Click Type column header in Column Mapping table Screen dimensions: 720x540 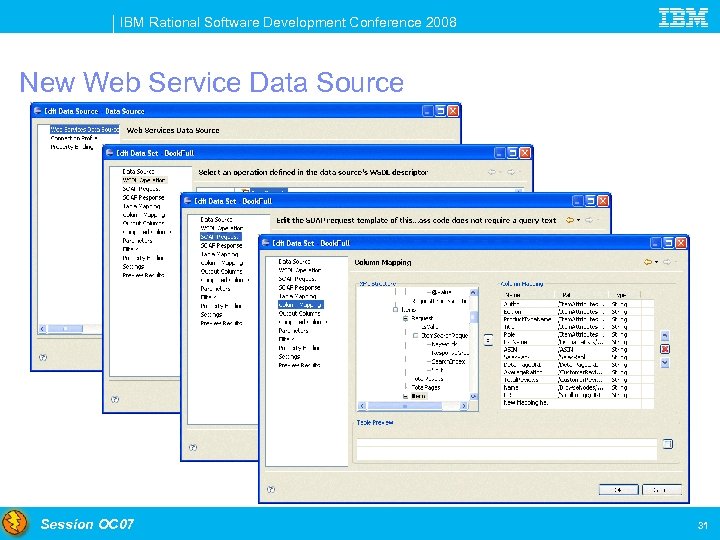[x=624, y=295]
